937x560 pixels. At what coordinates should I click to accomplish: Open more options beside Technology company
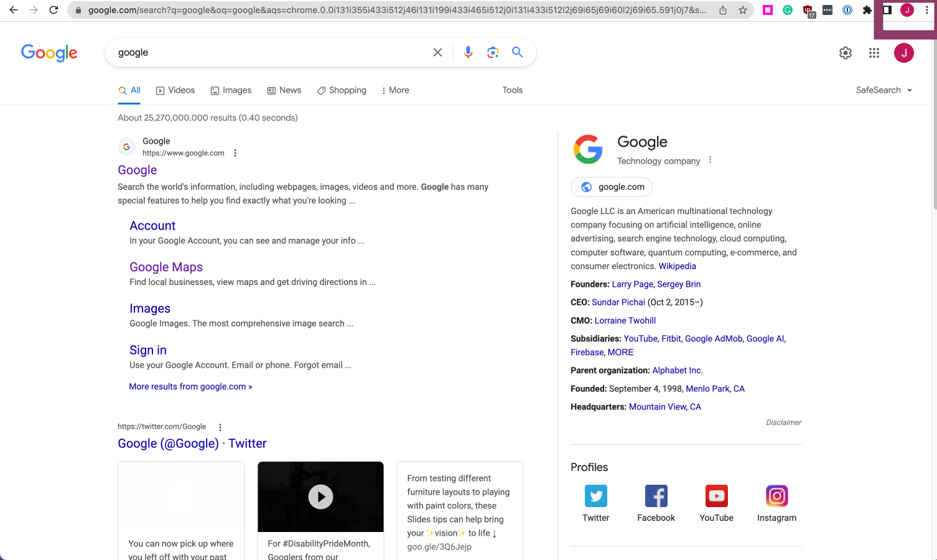[x=710, y=161]
